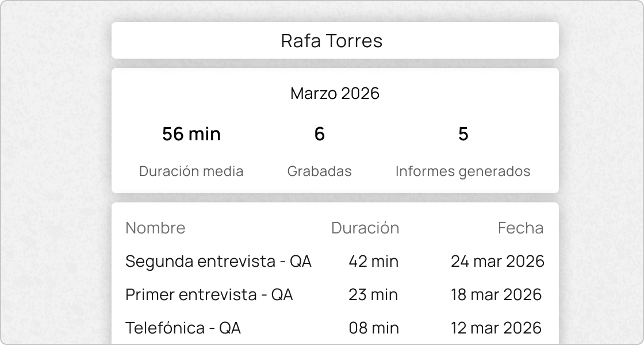This screenshot has width=644, height=345.
Task: Click the Grabadas label
Action: click(x=320, y=171)
